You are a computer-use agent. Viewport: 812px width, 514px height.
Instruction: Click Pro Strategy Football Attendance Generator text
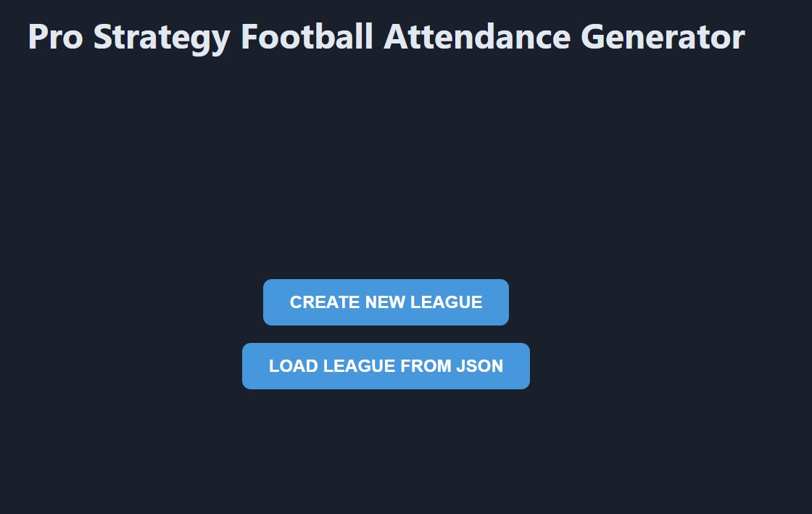(386, 36)
